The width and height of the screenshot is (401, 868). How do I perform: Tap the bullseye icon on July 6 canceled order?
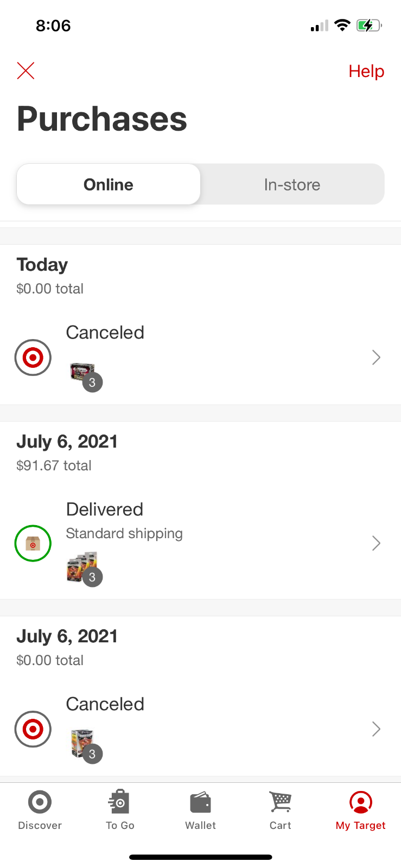(x=33, y=729)
